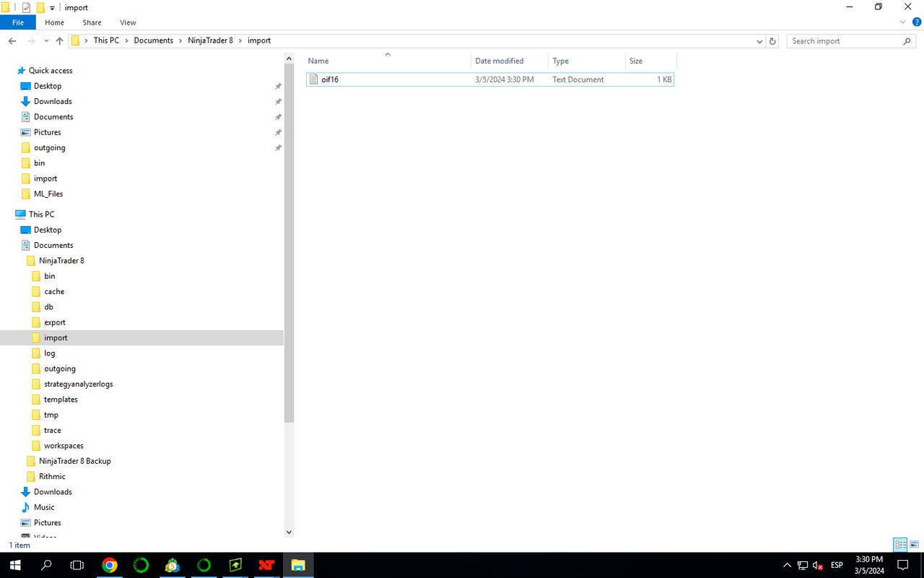Click navigation pane scroll down arrow
Screen dimensions: 924x578
[x=289, y=532]
